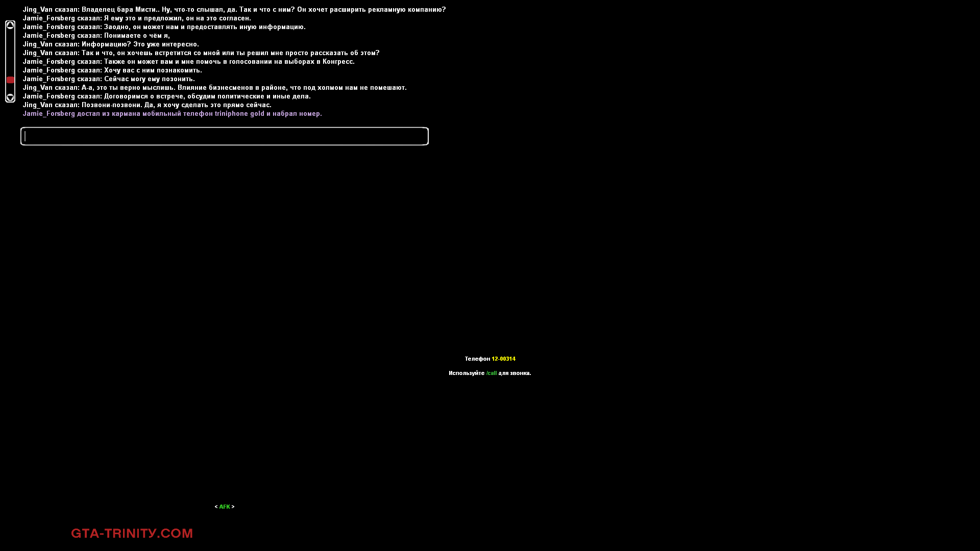Click the green AFK indicator
Image resolution: width=980 pixels, height=551 pixels.
(x=225, y=507)
